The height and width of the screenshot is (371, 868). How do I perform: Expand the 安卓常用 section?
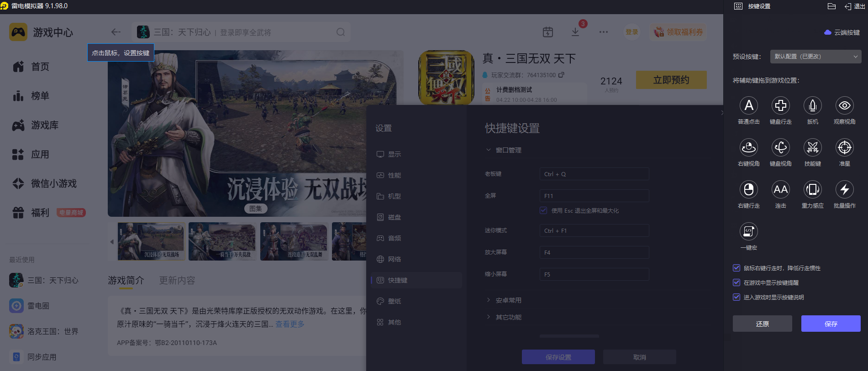(508, 300)
